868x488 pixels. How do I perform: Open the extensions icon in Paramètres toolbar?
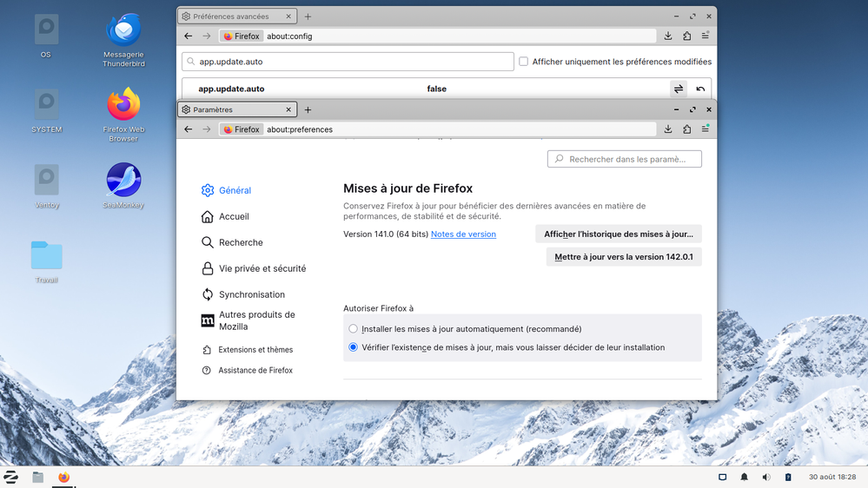(686, 129)
